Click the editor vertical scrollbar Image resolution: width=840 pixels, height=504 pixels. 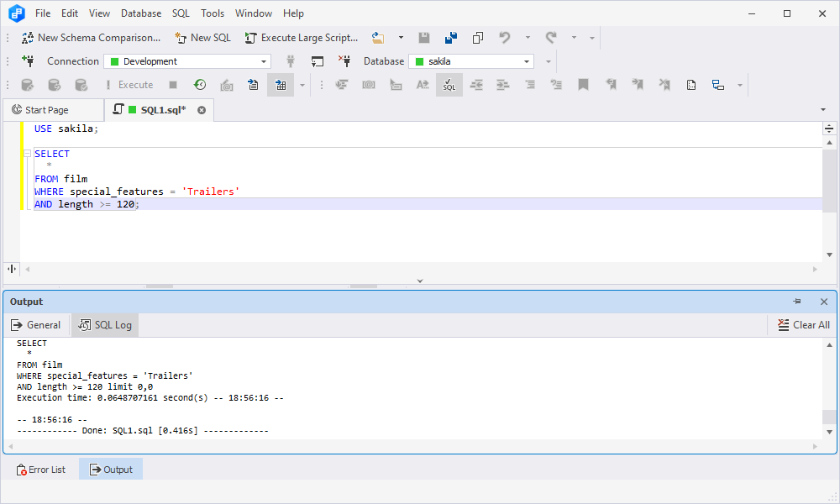tap(829, 180)
